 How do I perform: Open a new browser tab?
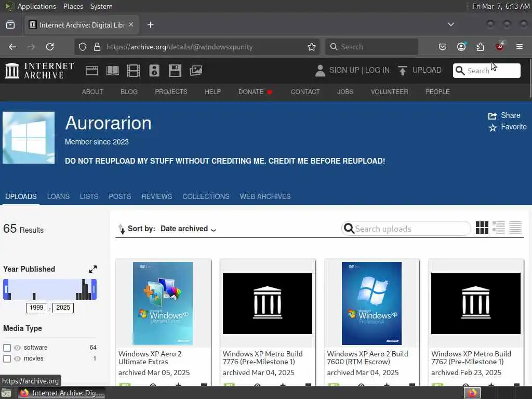click(x=151, y=25)
